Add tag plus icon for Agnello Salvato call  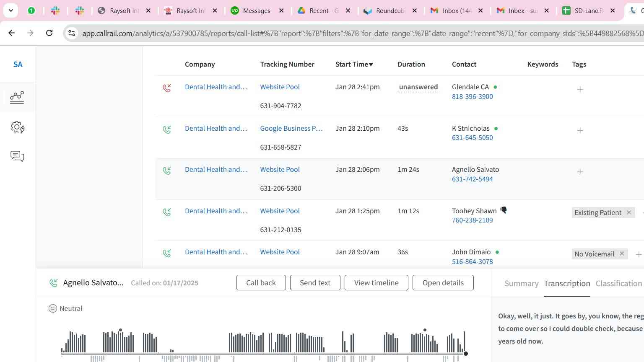580,172
